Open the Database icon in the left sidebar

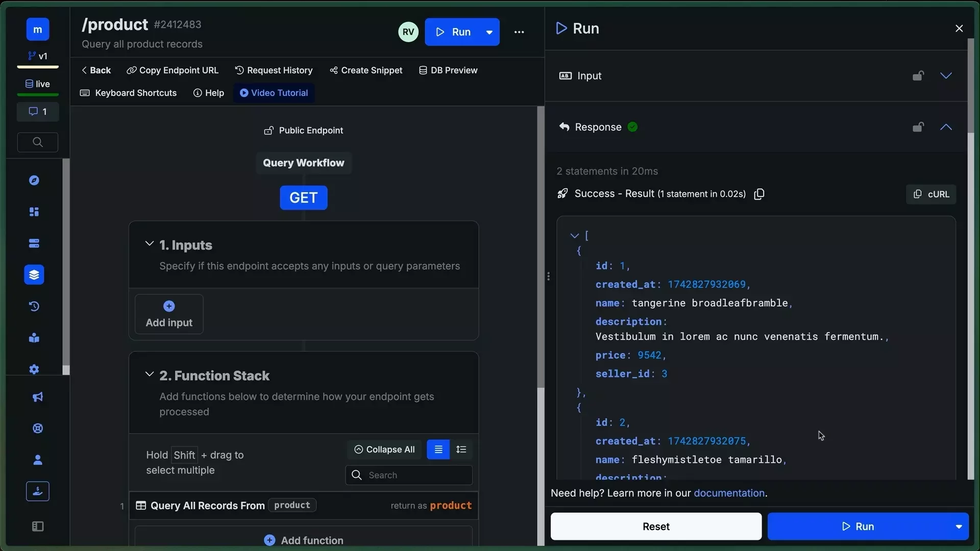34,244
